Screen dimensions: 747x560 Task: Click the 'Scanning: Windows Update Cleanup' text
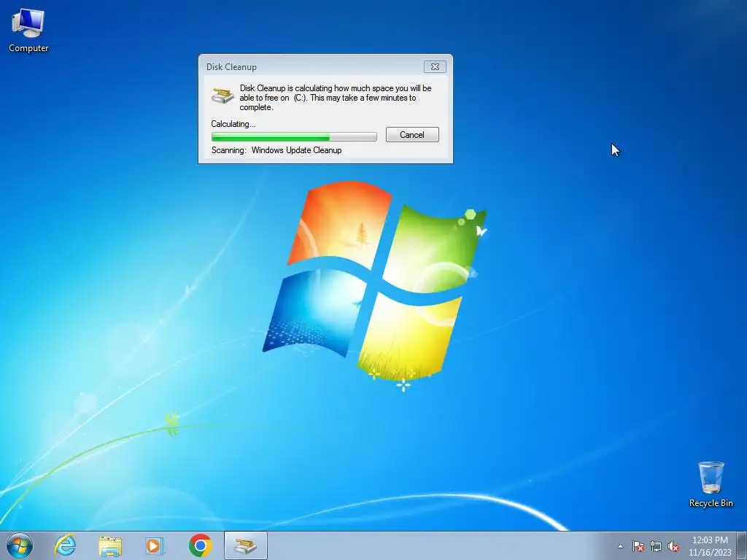pos(276,150)
